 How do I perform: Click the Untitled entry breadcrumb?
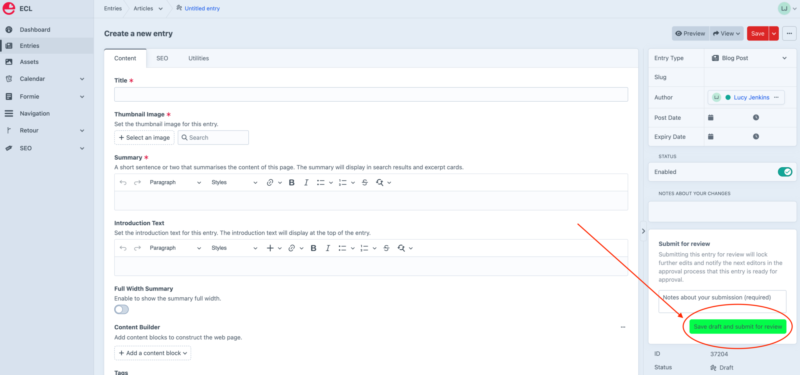pos(202,8)
